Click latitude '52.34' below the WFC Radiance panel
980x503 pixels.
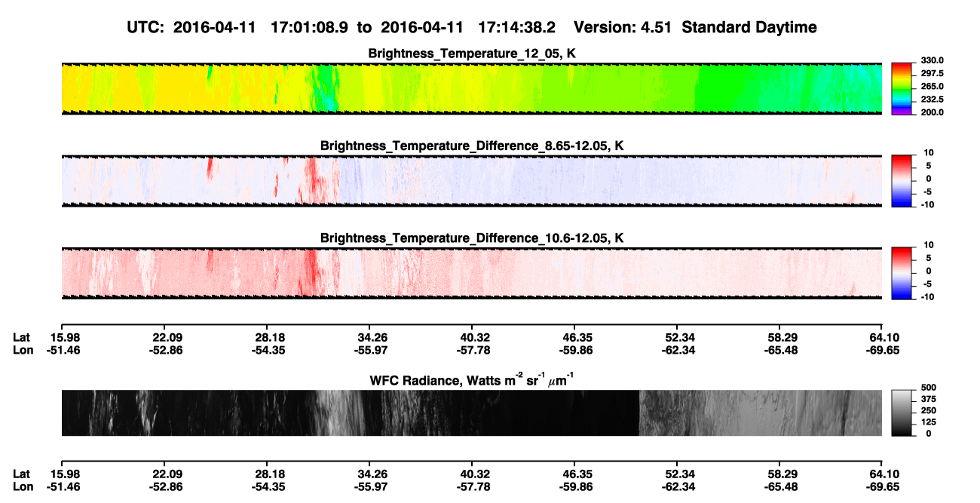pos(678,474)
